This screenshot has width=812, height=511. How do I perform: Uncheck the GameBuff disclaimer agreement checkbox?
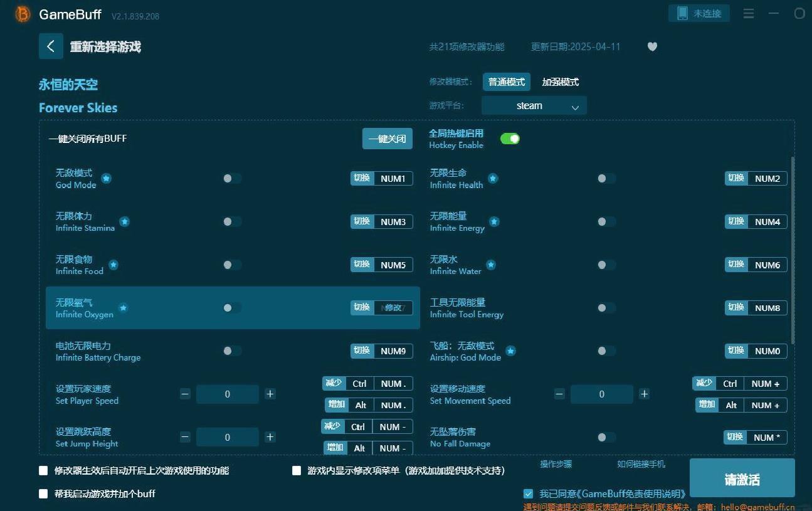coord(528,493)
